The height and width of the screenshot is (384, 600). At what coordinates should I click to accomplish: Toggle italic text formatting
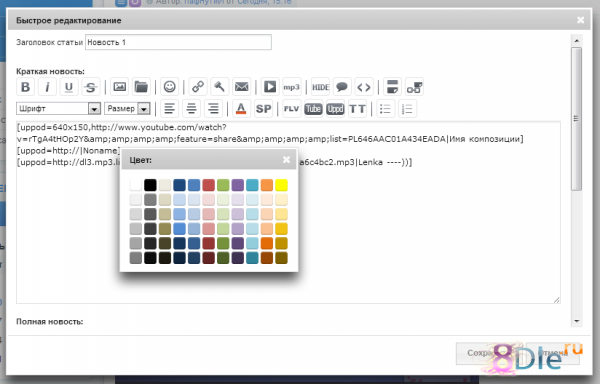pos(47,87)
